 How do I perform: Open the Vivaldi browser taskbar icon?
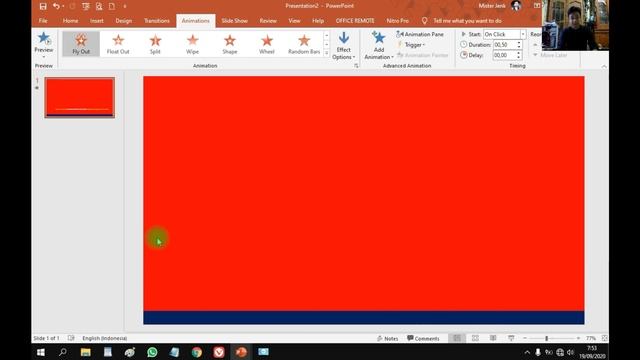pyautogui.click(x=219, y=352)
